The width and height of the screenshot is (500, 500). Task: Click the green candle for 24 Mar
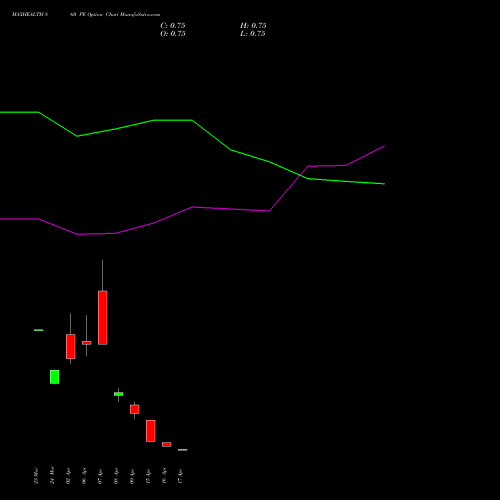pos(55,377)
